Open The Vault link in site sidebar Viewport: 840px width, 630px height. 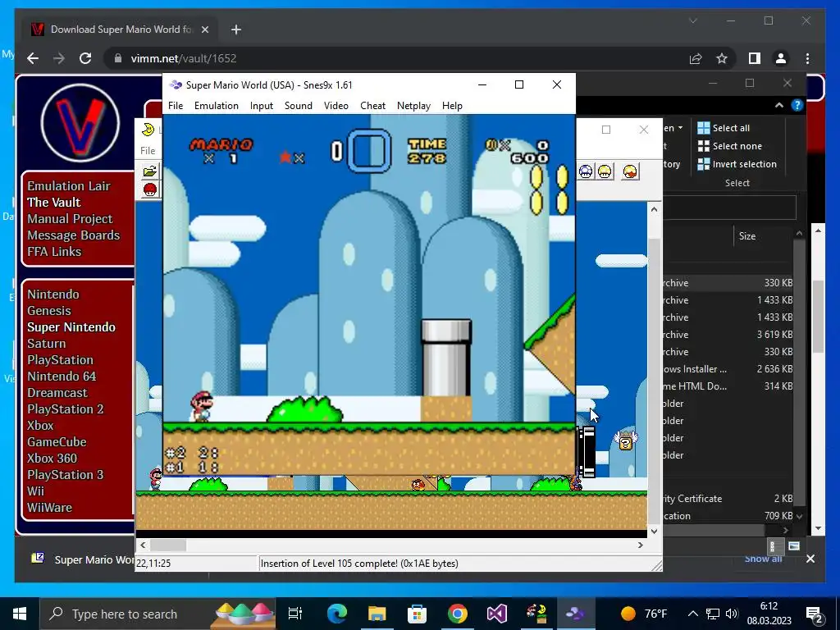(53, 202)
